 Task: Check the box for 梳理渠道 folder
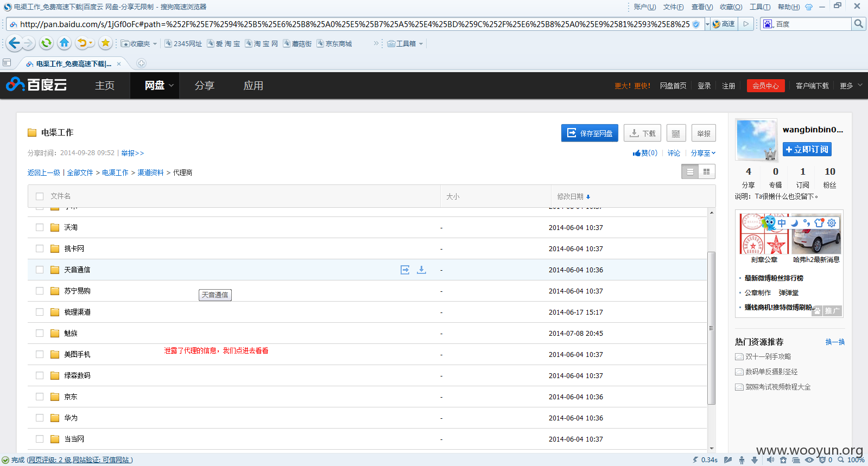40,312
